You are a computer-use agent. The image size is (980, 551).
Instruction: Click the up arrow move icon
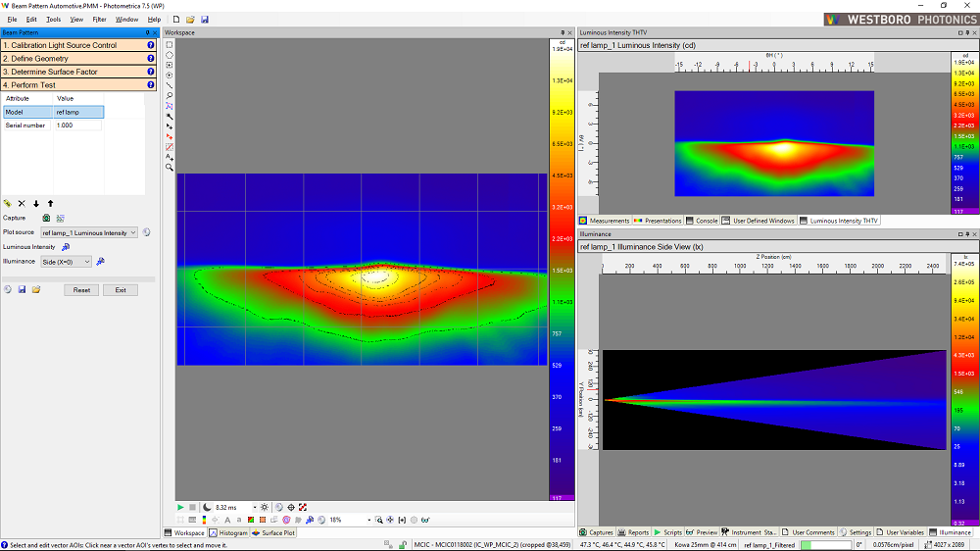(x=51, y=203)
